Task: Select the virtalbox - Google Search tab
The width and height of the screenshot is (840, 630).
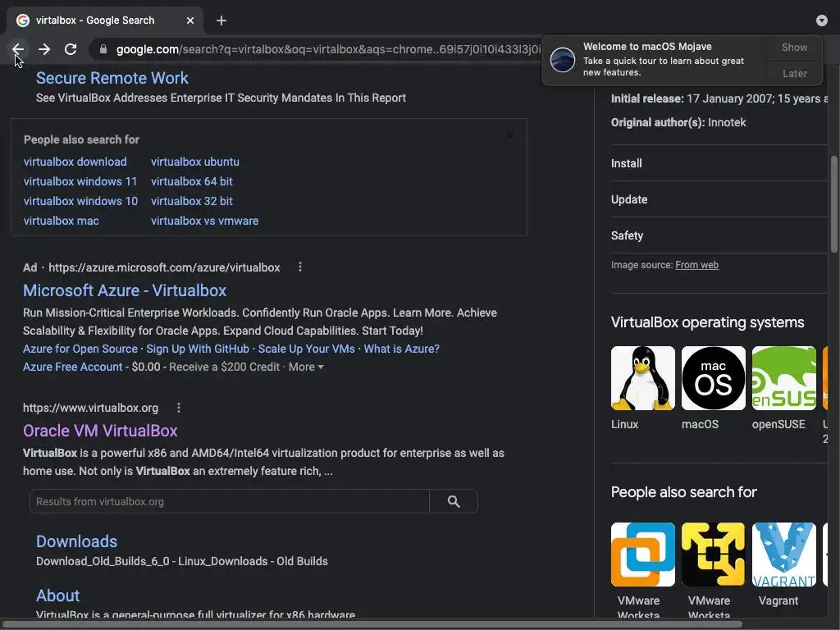Action: [x=105, y=21]
